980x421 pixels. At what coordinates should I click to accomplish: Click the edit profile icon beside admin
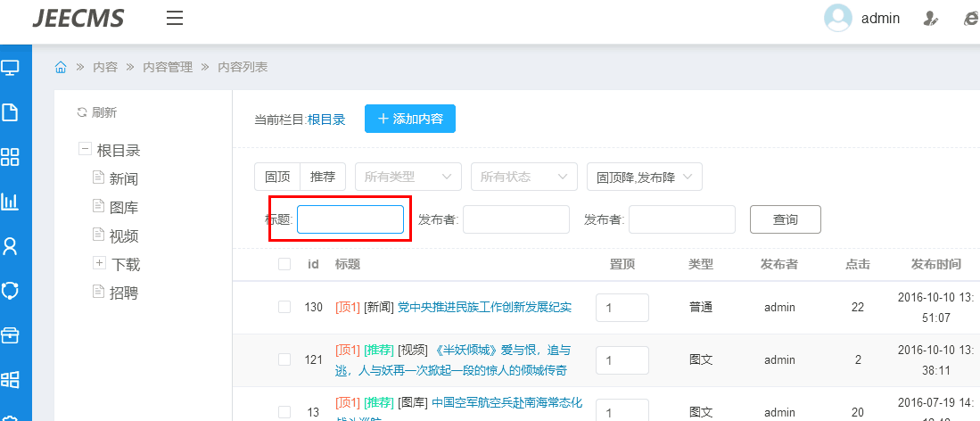click(930, 18)
